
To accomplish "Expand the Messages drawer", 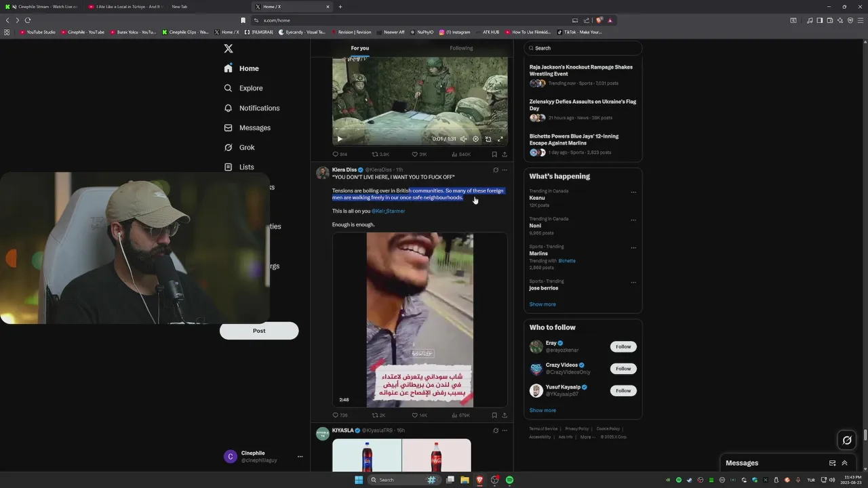I will [844, 463].
